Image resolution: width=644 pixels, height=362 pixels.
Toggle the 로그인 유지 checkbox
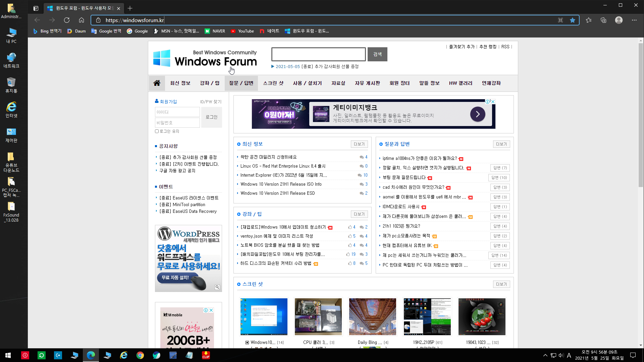(x=157, y=131)
